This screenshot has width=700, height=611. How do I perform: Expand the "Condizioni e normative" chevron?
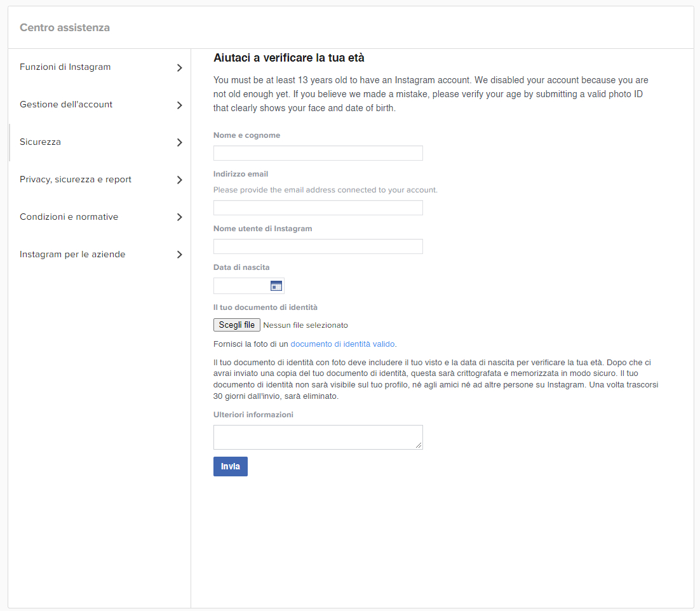[180, 217]
